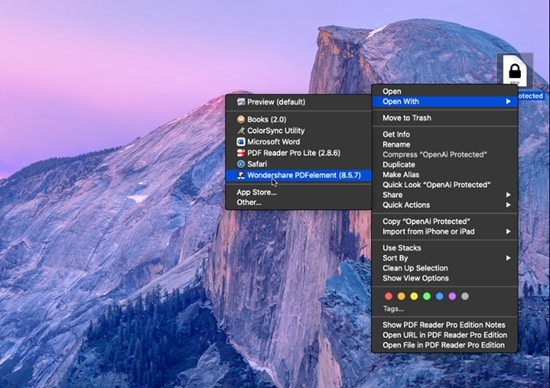Image resolution: width=550 pixels, height=388 pixels.
Task: Apply the gray tag color
Action: coord(465,296)
